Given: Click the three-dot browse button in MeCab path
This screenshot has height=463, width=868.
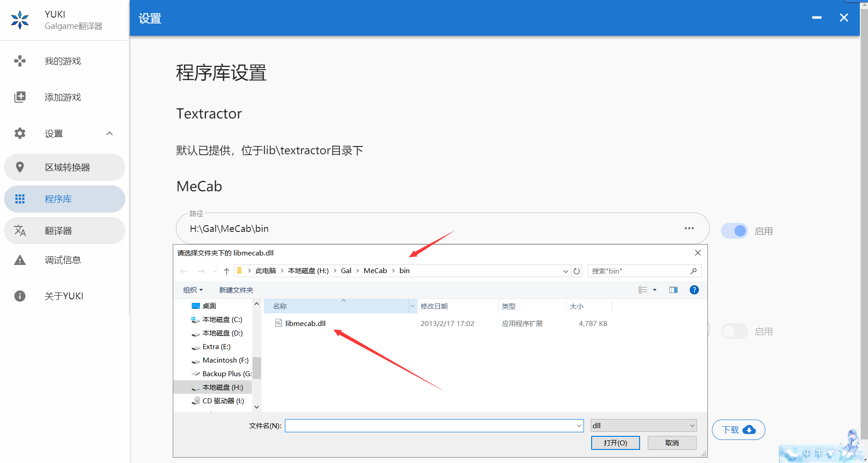Looking at the screenshot, I should 689,228.
